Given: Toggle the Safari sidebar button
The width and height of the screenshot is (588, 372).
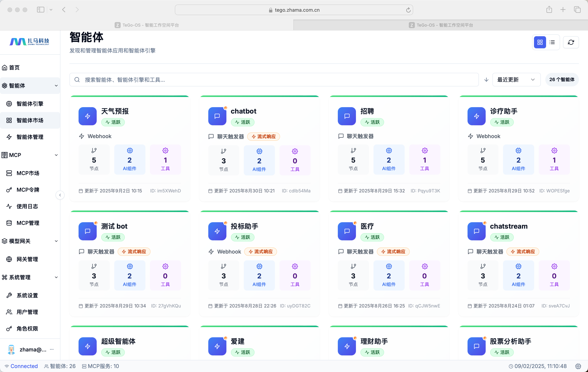Looking at the screenshot, I should tap(41, 10).
